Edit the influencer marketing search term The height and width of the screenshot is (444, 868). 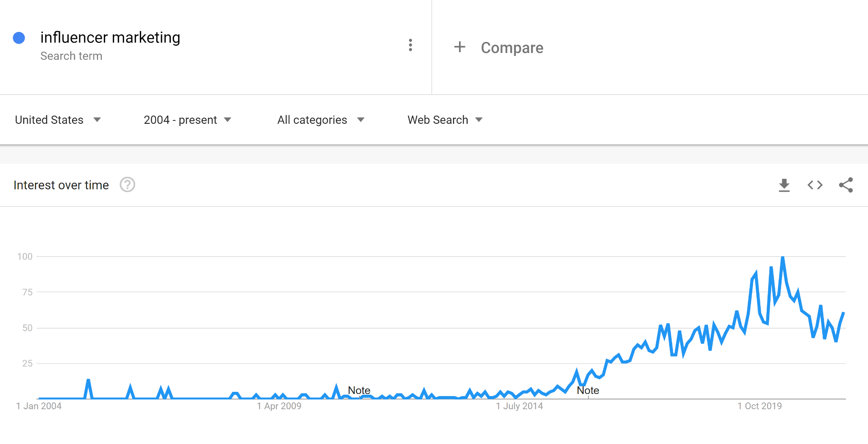click(x=110, y=37)
